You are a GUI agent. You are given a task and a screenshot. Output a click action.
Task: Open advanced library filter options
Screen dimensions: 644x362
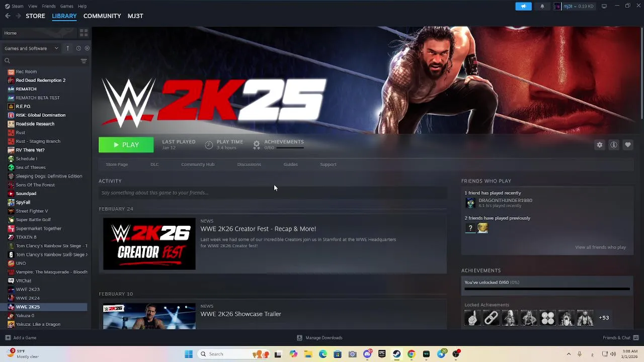coord(84,61)
